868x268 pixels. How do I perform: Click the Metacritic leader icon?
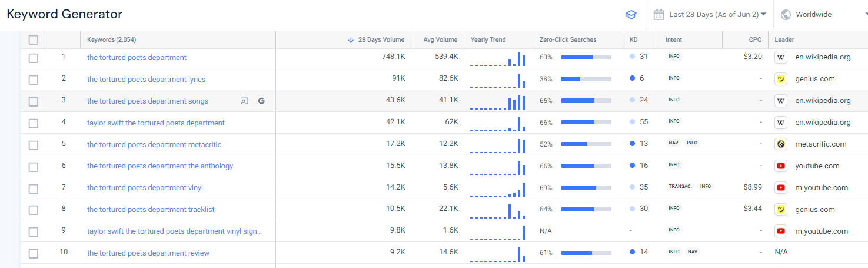781,144
